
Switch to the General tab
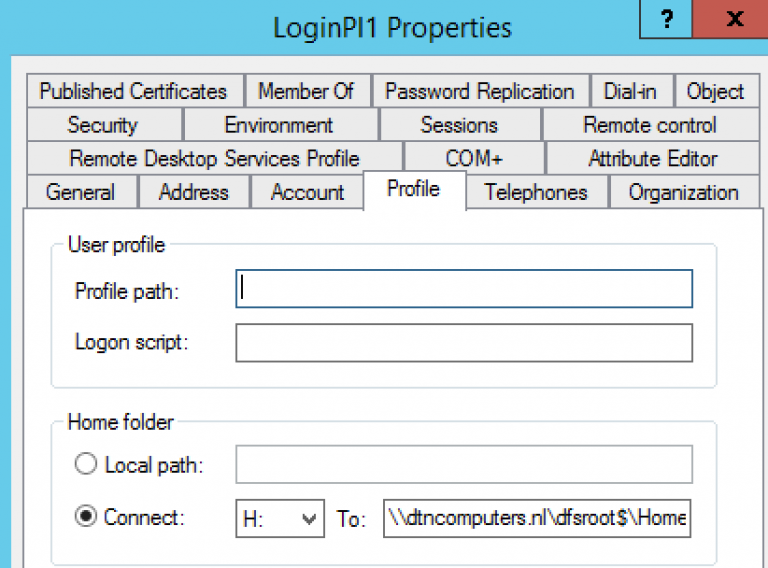(80, 192)
